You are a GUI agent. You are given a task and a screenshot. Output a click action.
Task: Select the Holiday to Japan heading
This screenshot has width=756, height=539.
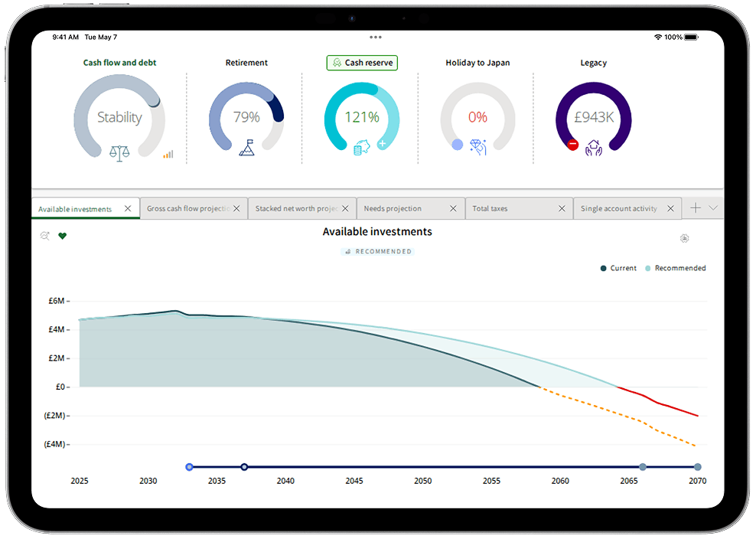477,63
